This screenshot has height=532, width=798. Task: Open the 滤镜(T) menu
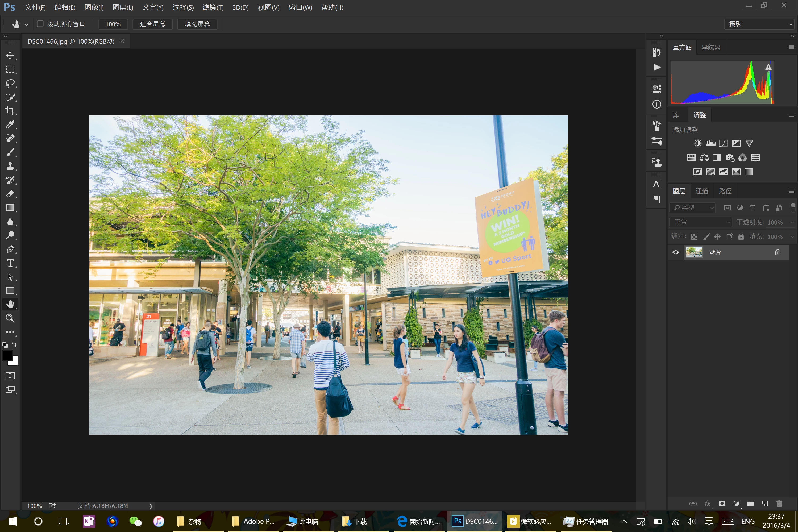click(x=213, y=7)
